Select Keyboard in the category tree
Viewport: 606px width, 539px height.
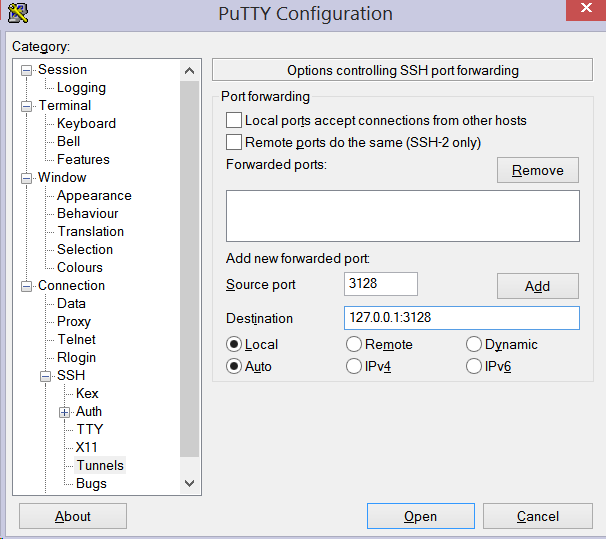pyautogui.click(x=86, y=123)
